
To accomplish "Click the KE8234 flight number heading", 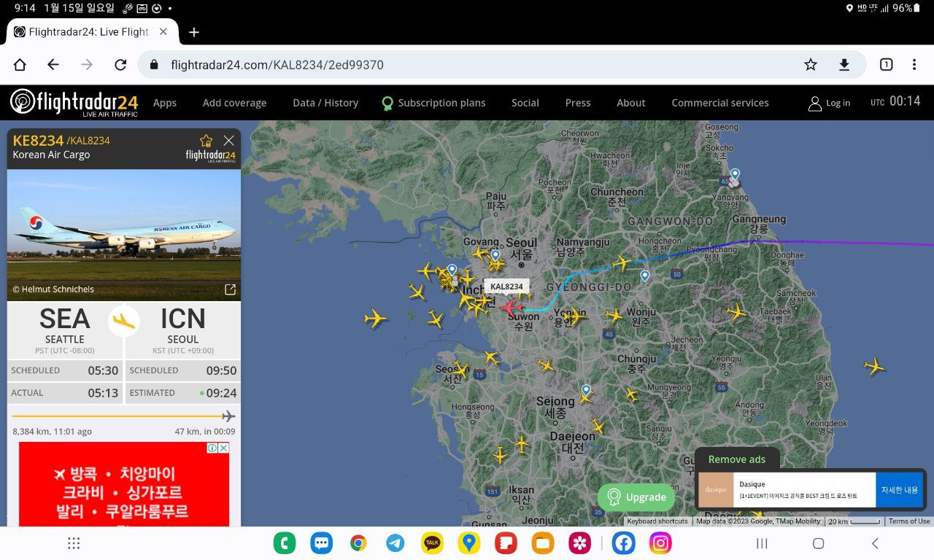I will (x=38, y=140).
